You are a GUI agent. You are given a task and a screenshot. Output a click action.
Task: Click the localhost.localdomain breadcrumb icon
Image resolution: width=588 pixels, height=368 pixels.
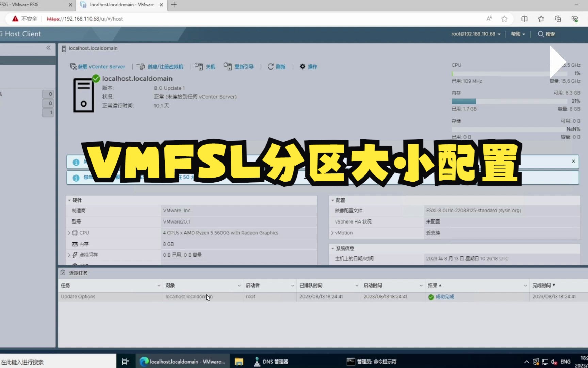(64, 49)
